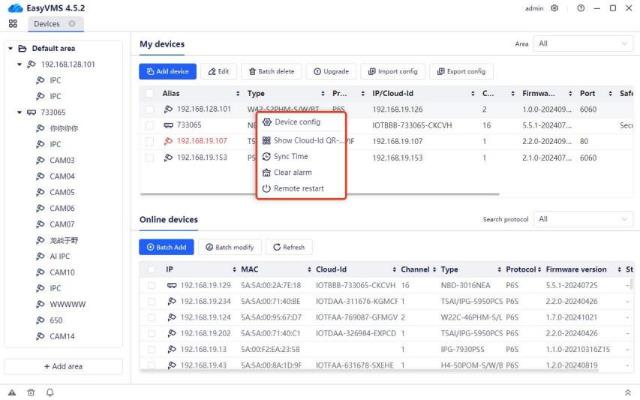Select CAM03 in the device tree
The image size is (640, 400).
(x=62, y=160)
